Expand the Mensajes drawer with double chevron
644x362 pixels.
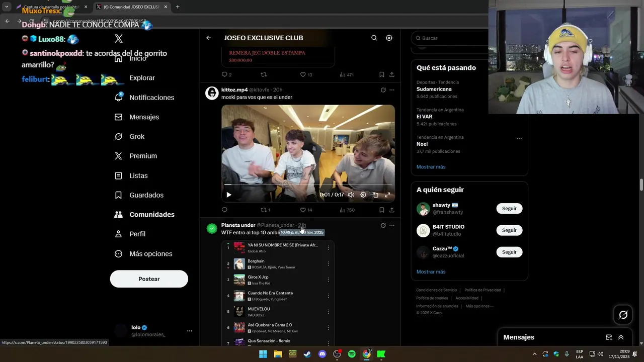(x=621, y=337)
